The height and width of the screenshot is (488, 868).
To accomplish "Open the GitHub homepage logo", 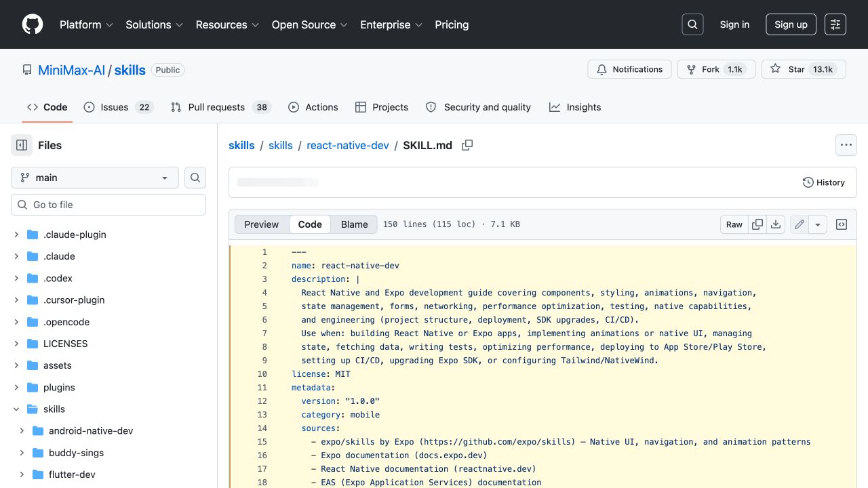I will click(33, 24).
